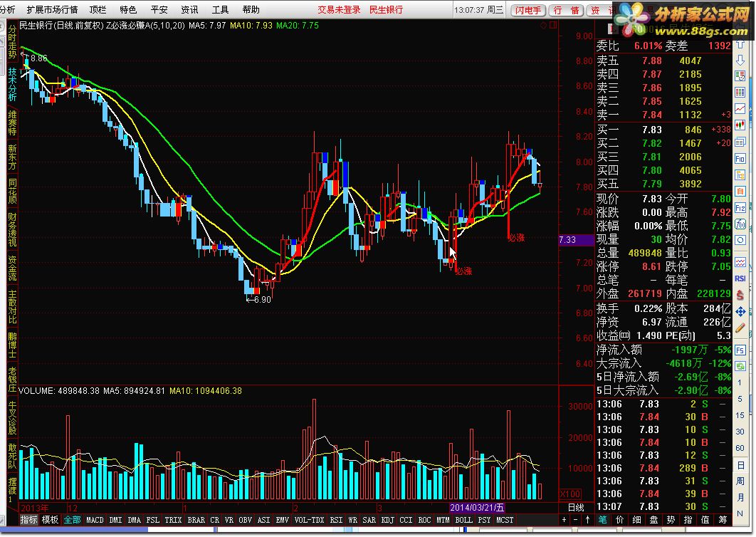Open the 同花顺 left sidebar tab
756x537 pixels.
(x=12, y=192)
